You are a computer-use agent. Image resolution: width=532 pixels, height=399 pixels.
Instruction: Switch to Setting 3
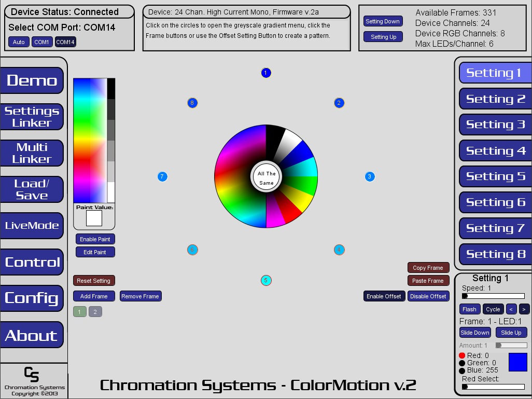(494, 125)
